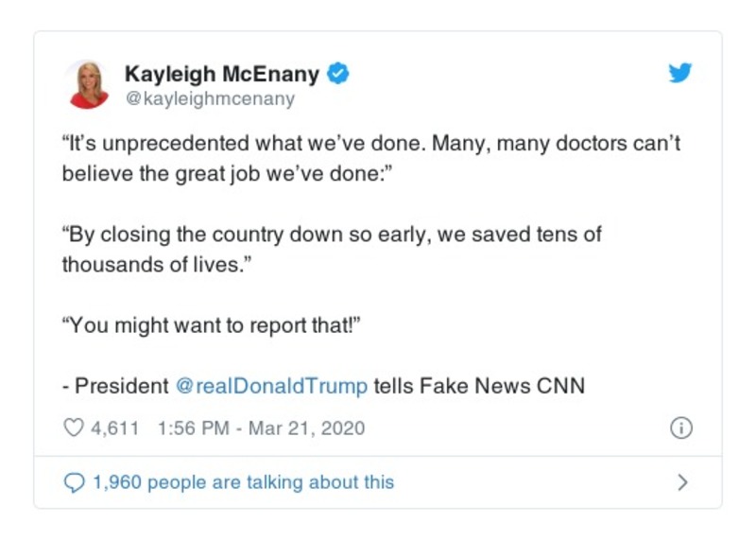Click the blue verified badge
This screenshot has height=541, width=756.
point(337,73)
